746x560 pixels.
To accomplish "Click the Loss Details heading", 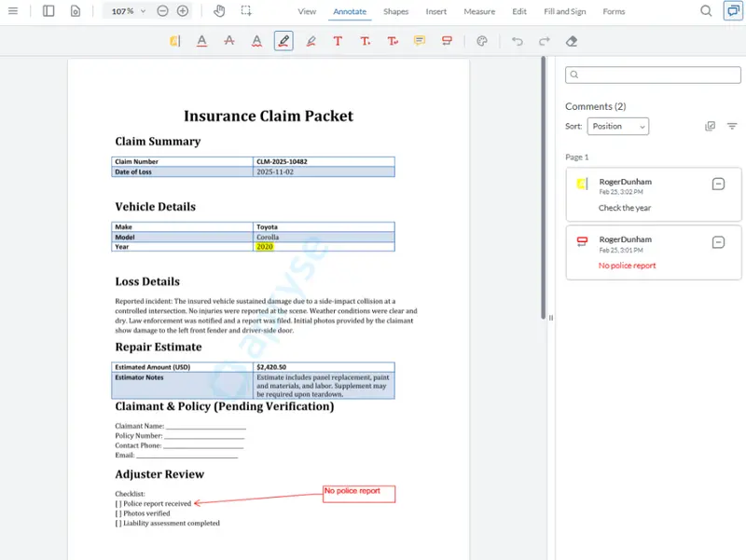I will click(x=147, y=281).
